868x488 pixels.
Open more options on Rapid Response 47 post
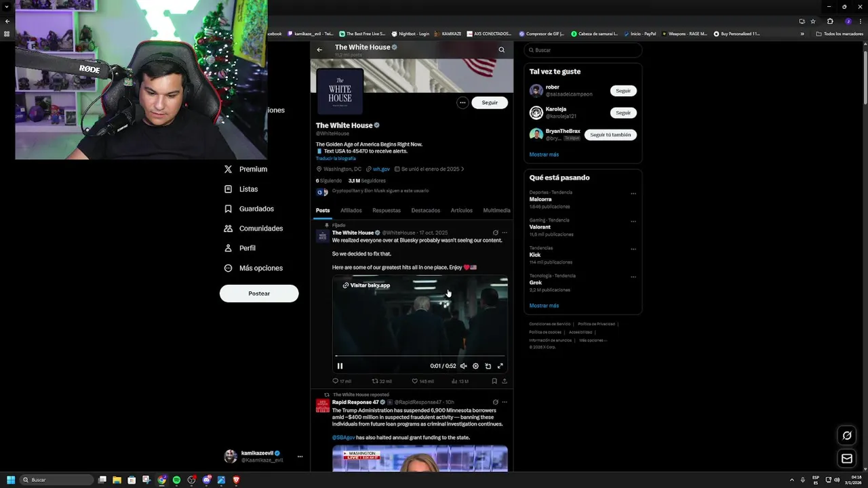click(505, 402)
